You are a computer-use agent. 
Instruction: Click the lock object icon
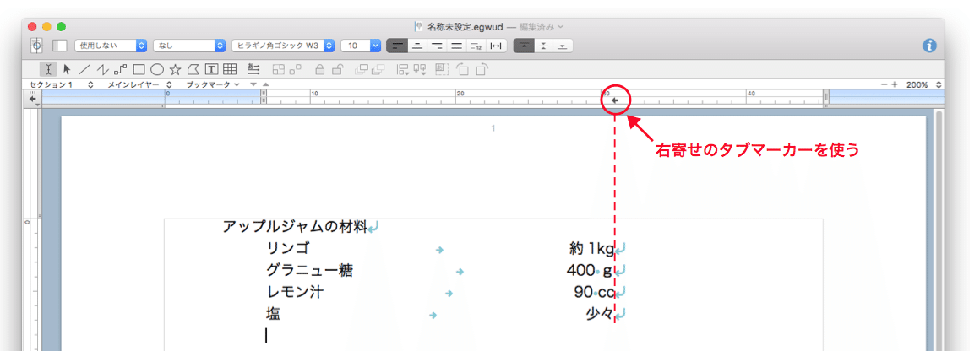coord(320,69)
